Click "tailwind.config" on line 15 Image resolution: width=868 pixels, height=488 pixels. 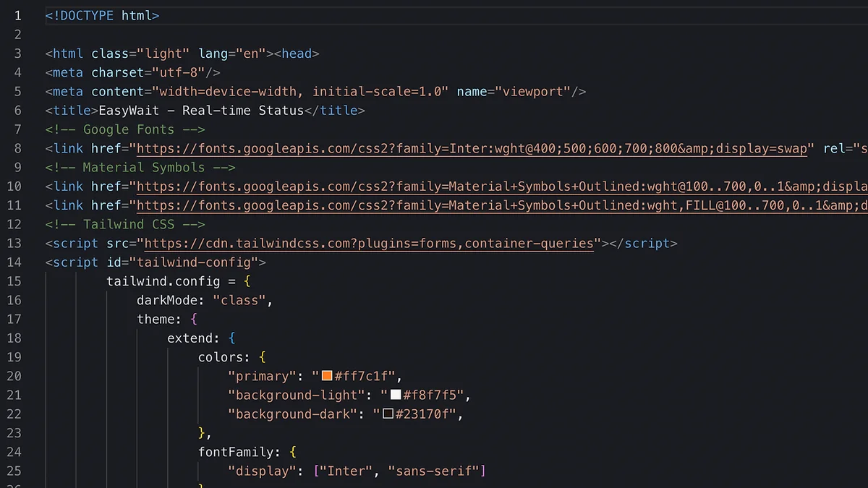click(163, 281)
